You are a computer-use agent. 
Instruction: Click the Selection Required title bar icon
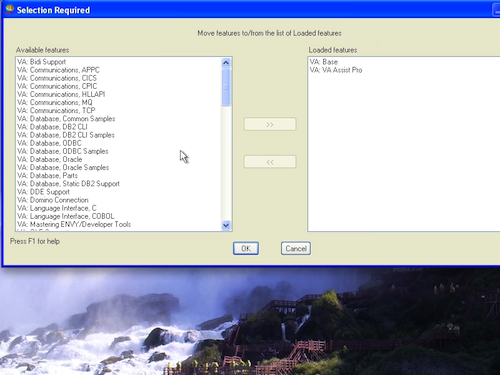9,9
